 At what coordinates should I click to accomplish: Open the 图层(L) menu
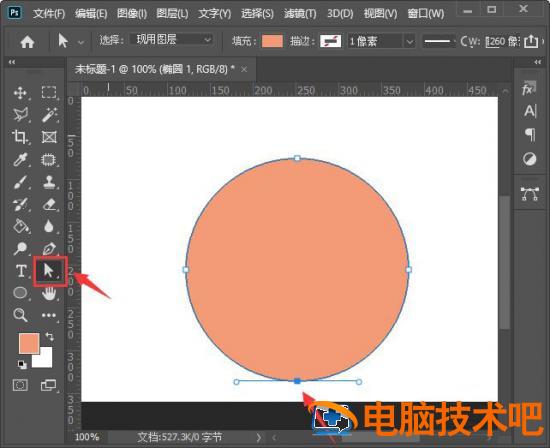[x=172, y=14]
